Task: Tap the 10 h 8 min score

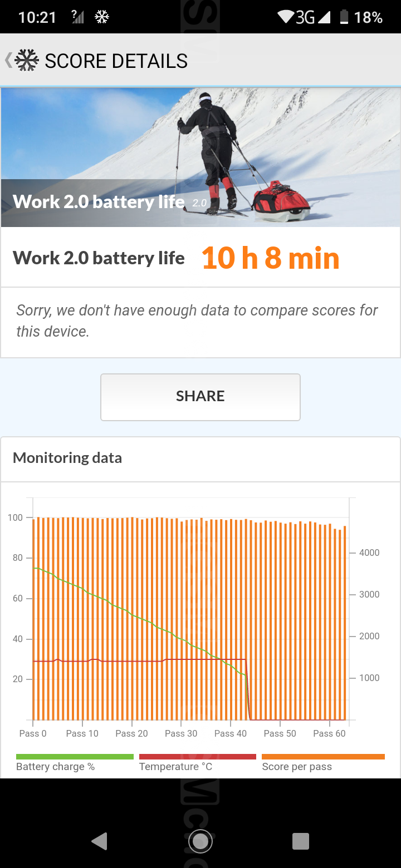Action: [270, 259]
